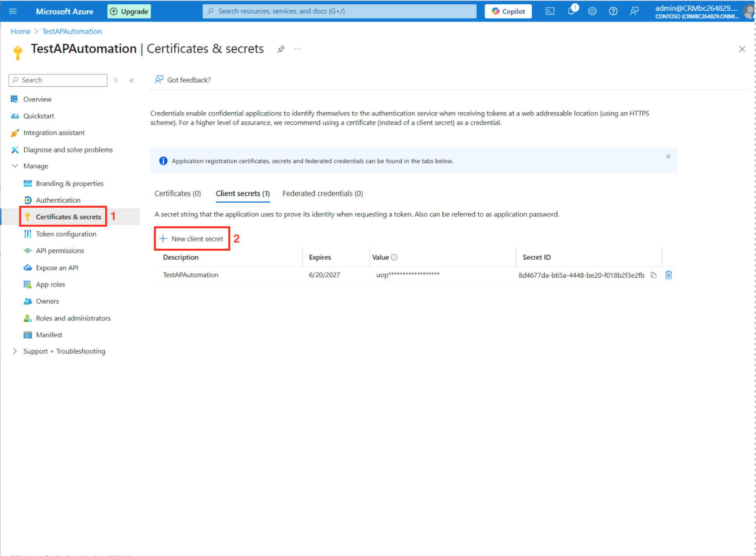Click the Expires column header
This screenshot has height=556, width=756.
click(x=320, y=257)
